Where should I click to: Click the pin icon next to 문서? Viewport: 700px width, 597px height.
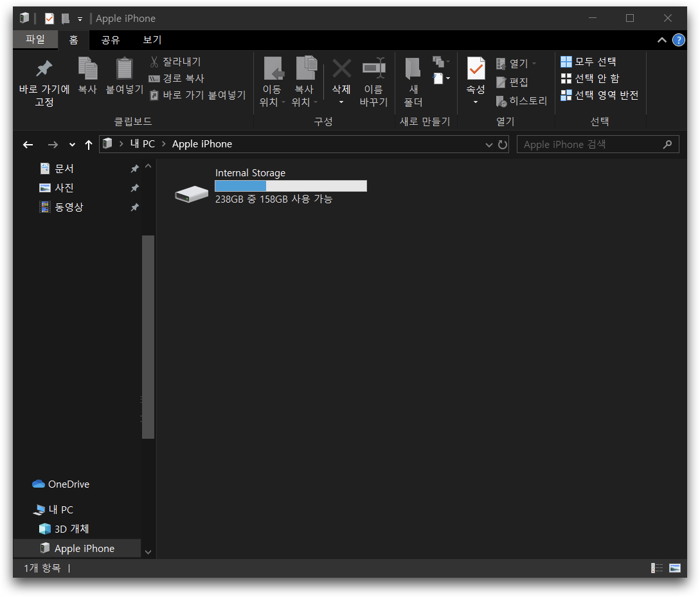pyautogui.click(x=134, y=169)
